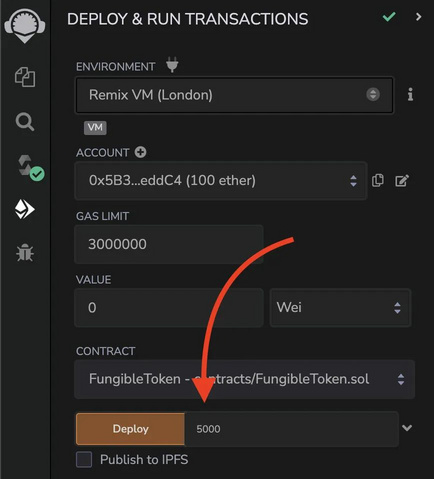Image resolution: width=434 pixels, height=479 pixels.
Task: Copy the account address to clipboard
Action: tap(378, 180)
